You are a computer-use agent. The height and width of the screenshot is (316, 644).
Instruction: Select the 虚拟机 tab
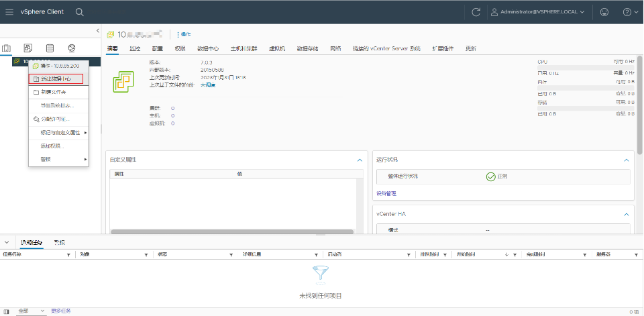click(277, 48)
